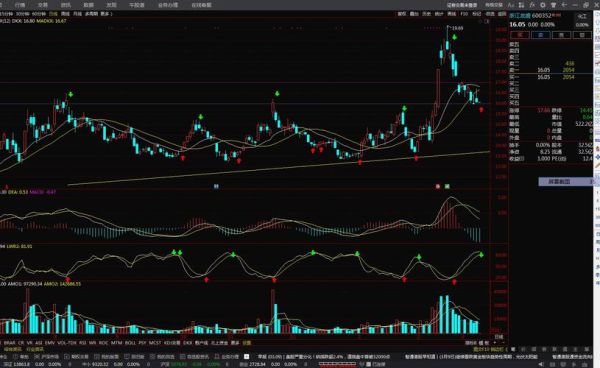Select the 日线 daily period tab
600x368 pixels.
[x=53, y=14]
